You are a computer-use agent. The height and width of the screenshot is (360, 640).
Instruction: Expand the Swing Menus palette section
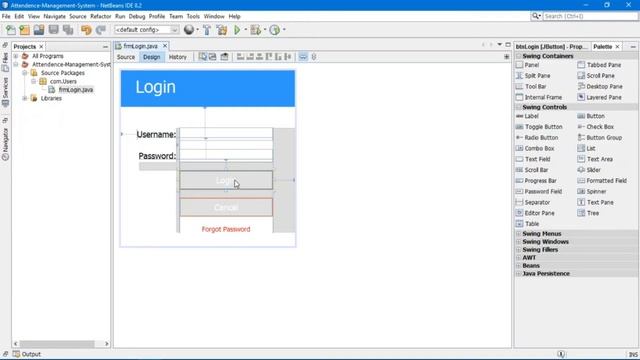[519, 234]
